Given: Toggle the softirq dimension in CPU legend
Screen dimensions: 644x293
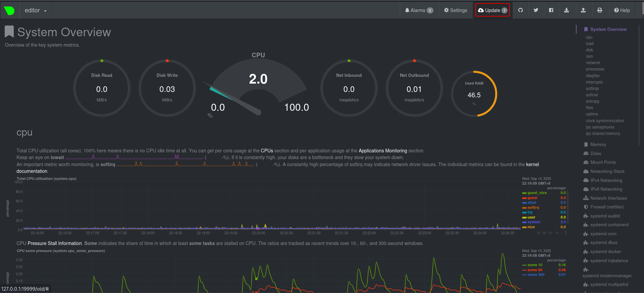Looking at the screenshot, I should coord(533,208).
